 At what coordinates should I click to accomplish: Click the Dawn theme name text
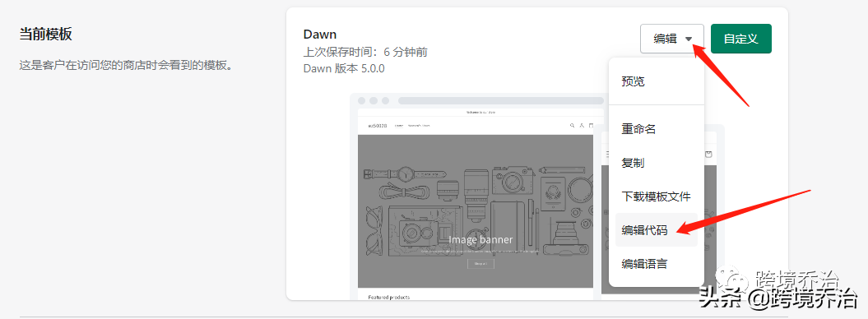pos(320,35)
